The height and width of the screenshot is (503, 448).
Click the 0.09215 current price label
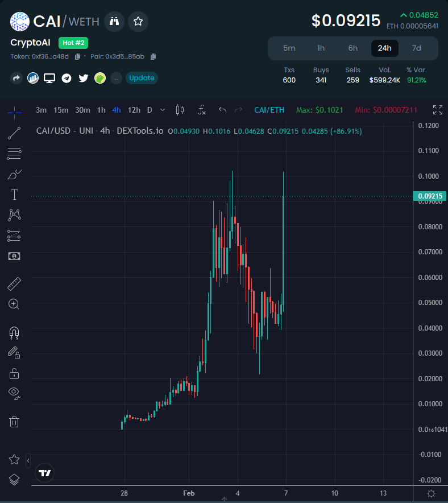430,196
